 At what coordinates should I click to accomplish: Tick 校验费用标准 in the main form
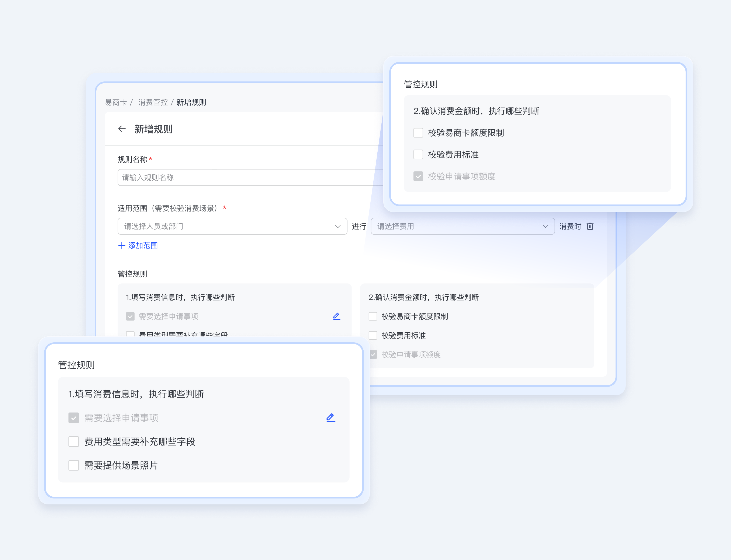373,335
